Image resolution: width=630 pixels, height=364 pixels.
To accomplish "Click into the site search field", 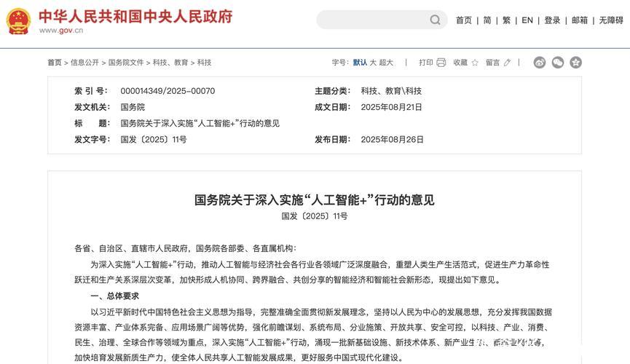I will click(x=371, y=20).
